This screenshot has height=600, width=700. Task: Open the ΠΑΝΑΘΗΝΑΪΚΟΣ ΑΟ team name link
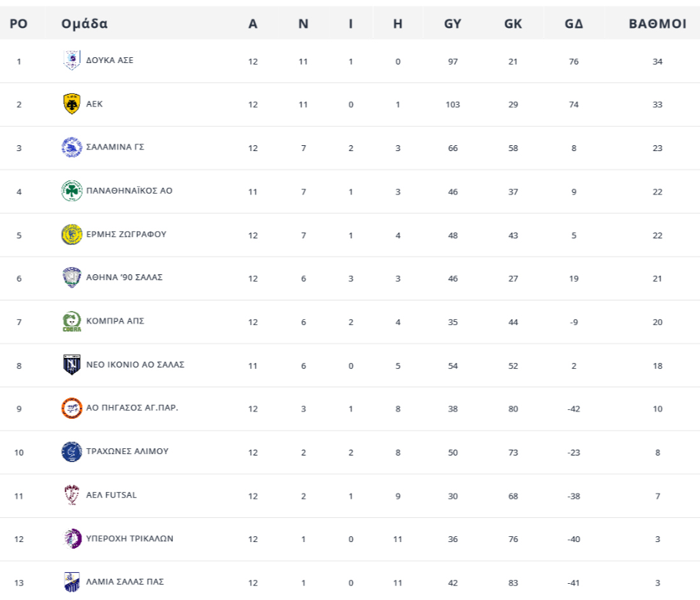click(x=129, y=191)
